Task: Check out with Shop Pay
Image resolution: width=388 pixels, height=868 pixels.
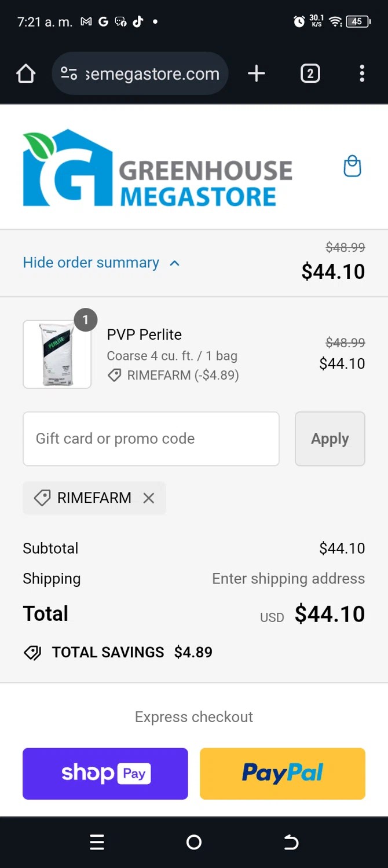Action: (105, 774)
